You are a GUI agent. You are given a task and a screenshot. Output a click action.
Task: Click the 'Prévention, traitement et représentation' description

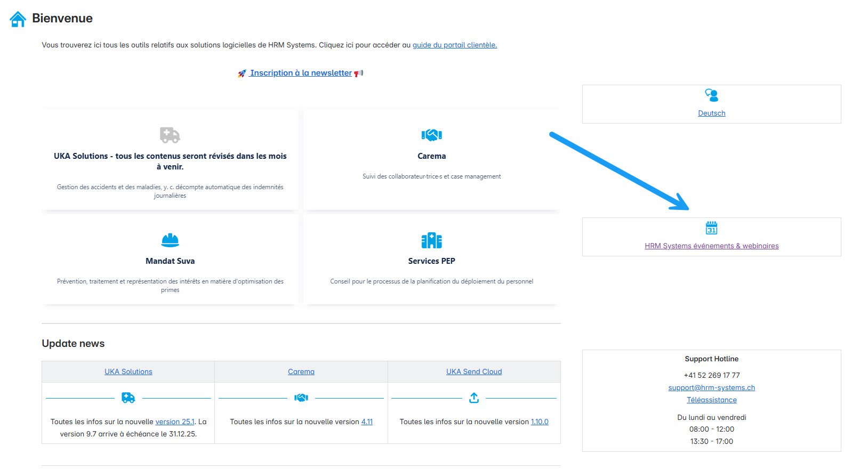pyautogui.click(x=170, y=286)
